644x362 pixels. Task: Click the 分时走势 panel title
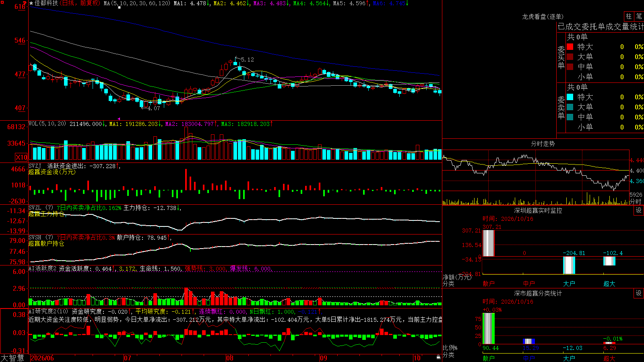[x=543, y=144]
